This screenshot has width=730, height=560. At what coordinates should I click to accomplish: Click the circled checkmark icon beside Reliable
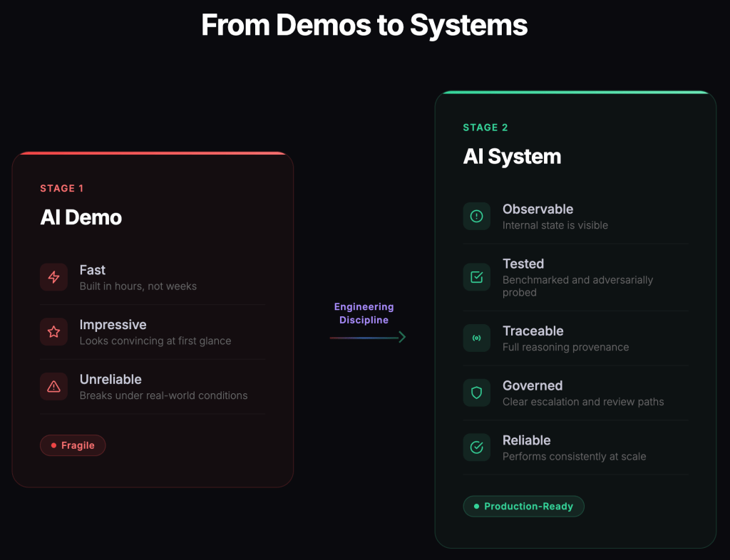coord(476,447)
